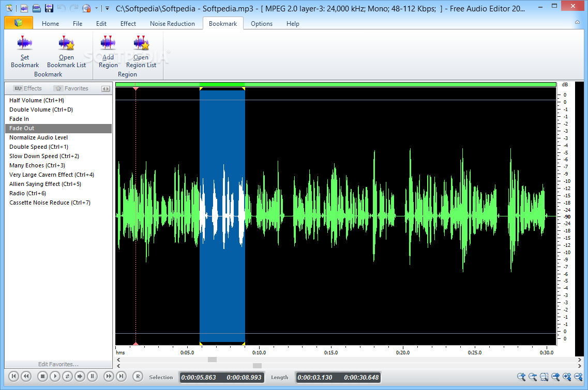Screen dimensions: 588x390
Task: Pause playback with the Pause button
Action: (92, 376)
